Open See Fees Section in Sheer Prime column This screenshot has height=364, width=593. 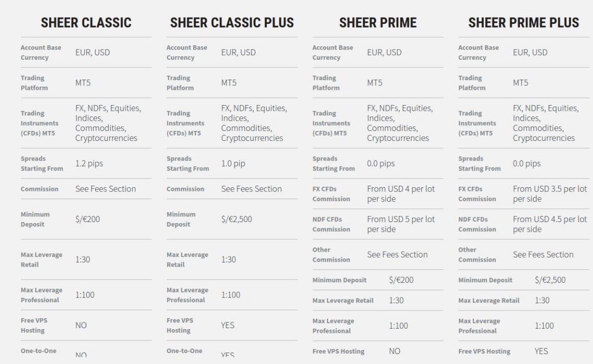click(x=397, y=255)
